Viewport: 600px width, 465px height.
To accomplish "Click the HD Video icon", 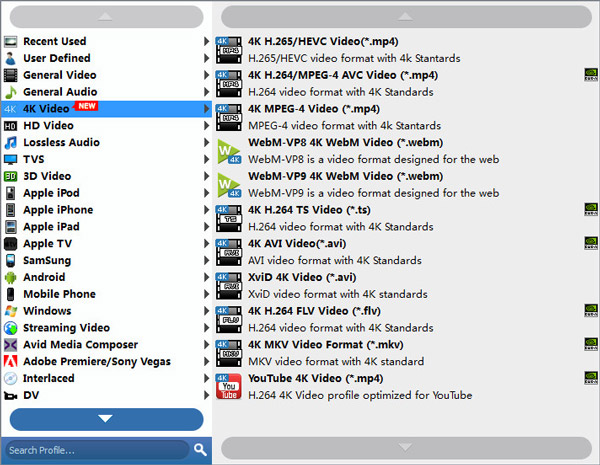I will coord(10,126).
